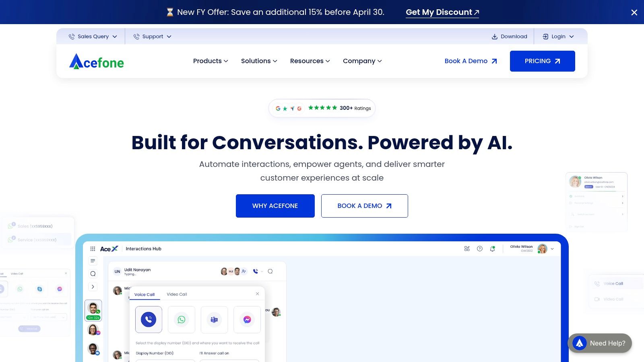Click the add participant icon in chat header
Image resolution: width=644 pixels, height=362 pixels.
(244, 271)
